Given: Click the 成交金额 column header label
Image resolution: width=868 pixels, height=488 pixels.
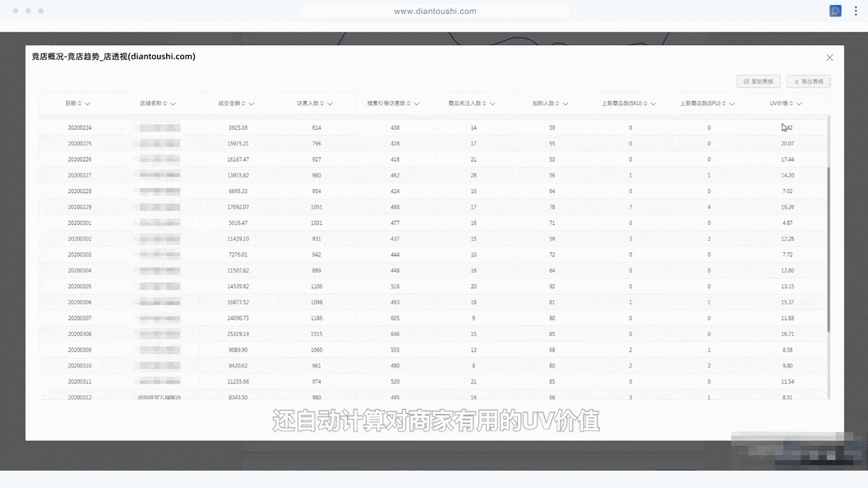Looking at the screenshot, I should (x=229, y=104).
